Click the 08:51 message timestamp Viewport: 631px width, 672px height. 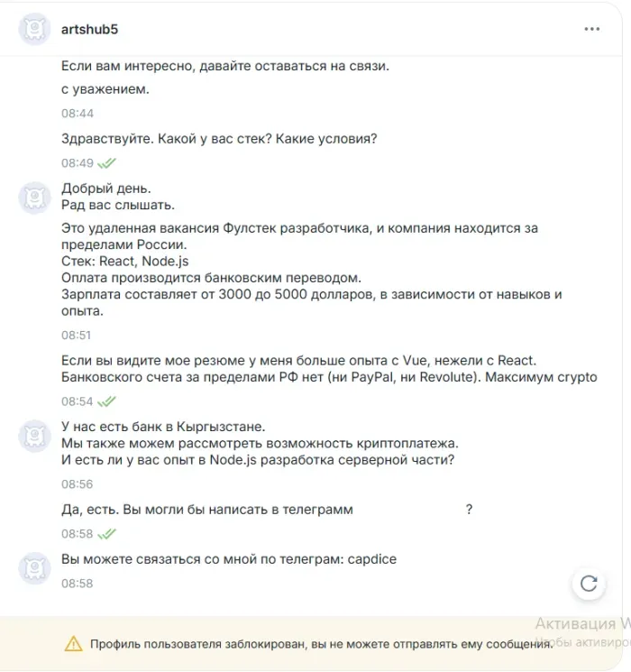[x=77, y=336]
